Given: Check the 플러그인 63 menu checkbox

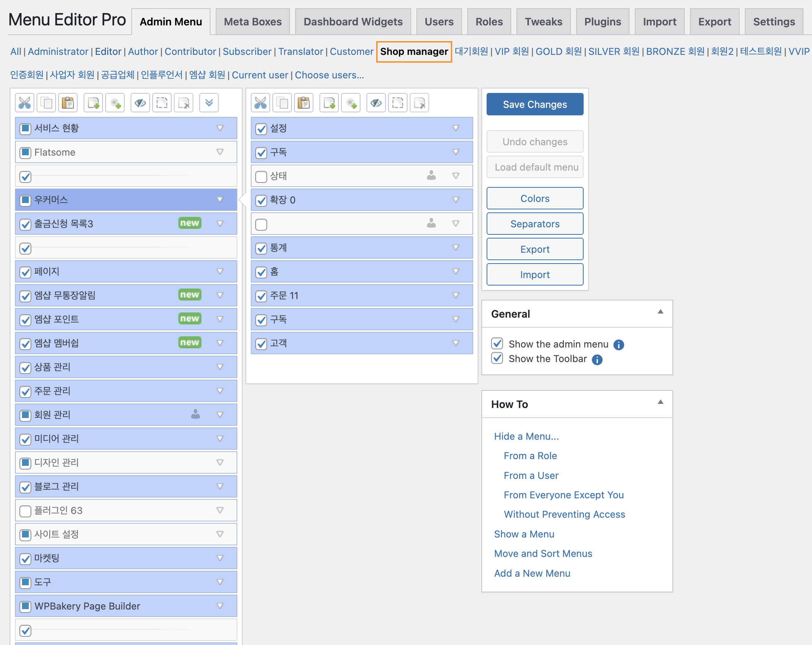Looking at the screenshot, I should 25,511.
